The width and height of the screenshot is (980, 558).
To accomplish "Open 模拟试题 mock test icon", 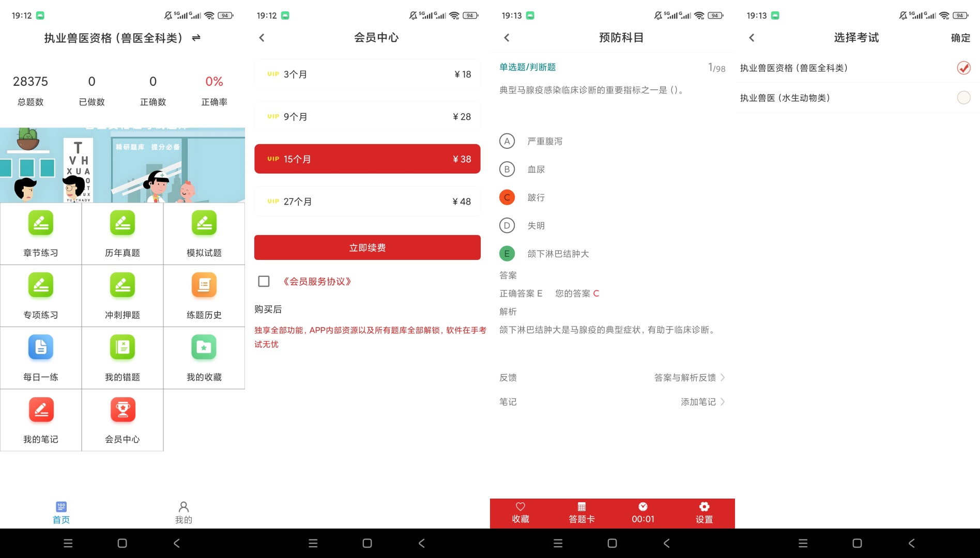I will [204, 223].
